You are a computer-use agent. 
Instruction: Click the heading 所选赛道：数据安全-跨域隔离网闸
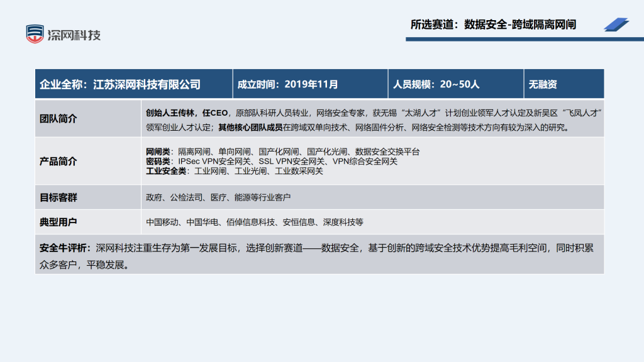[x=493, y=25]
